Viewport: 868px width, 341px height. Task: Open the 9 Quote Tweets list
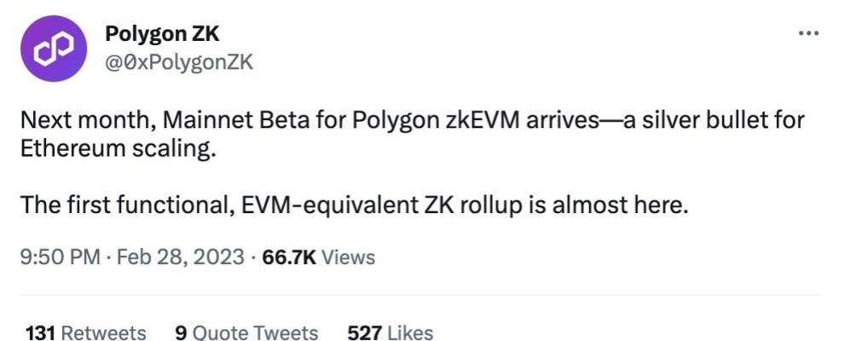point(246,332)
